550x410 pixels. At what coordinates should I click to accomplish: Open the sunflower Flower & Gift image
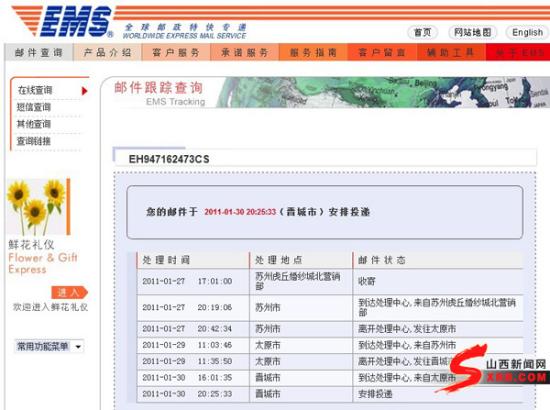[x=38, y=207]
